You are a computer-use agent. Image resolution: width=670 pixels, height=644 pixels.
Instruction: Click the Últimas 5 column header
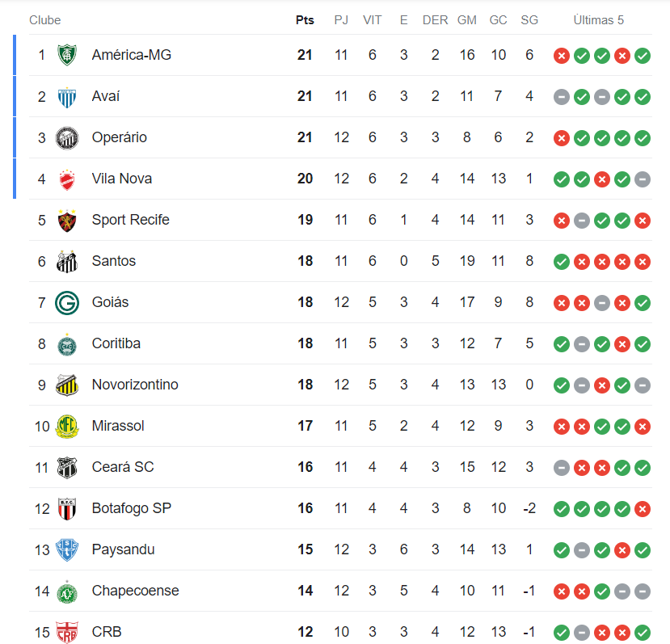(598, 20)
